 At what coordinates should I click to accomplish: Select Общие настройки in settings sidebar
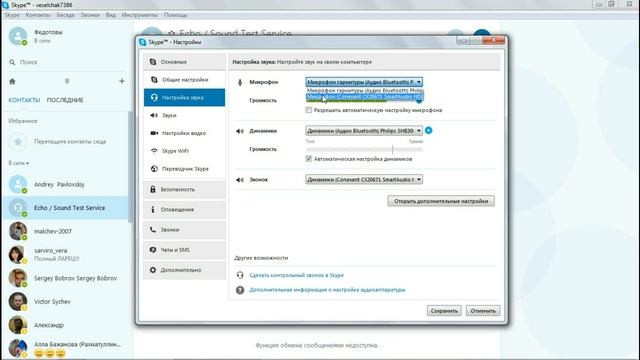click(184, 80)
